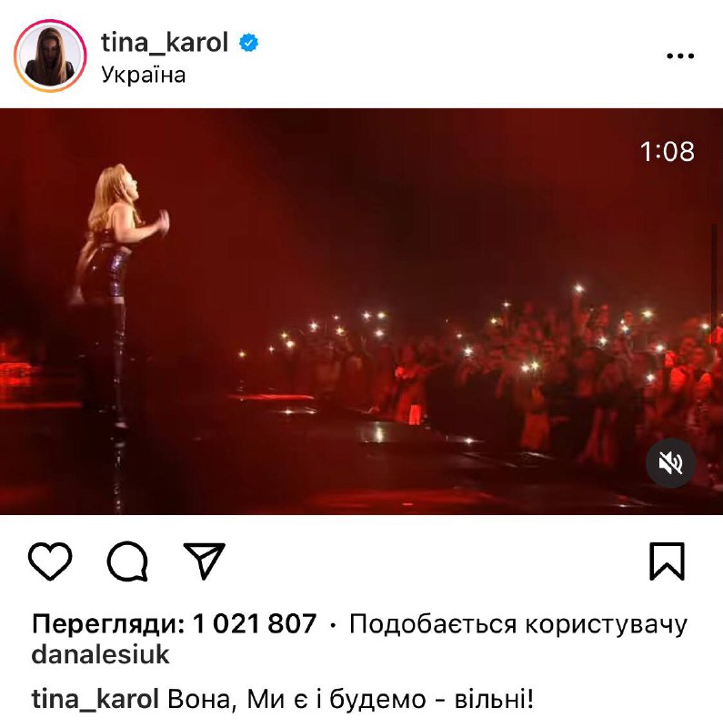Click the tina_karol username in the caption
This screenshot has height=728, width=723.
95,699
